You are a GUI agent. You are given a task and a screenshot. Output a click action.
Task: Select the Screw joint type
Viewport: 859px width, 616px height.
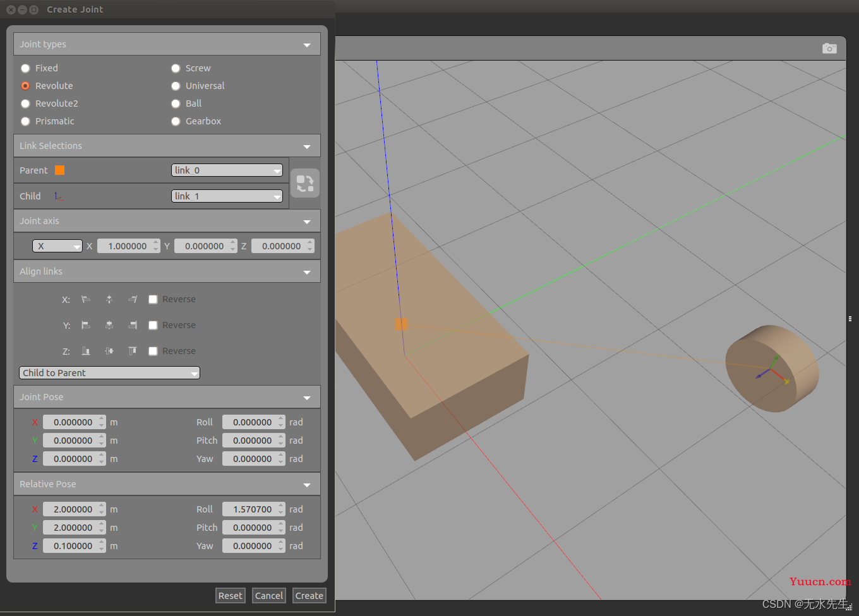coord(176,68)
